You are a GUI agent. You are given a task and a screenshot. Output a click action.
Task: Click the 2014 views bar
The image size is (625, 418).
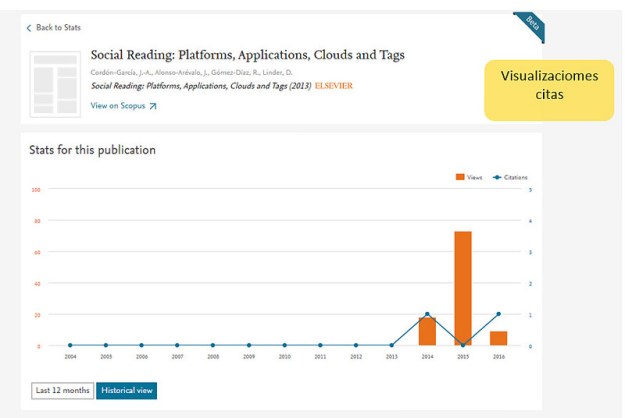coord(427,331)
